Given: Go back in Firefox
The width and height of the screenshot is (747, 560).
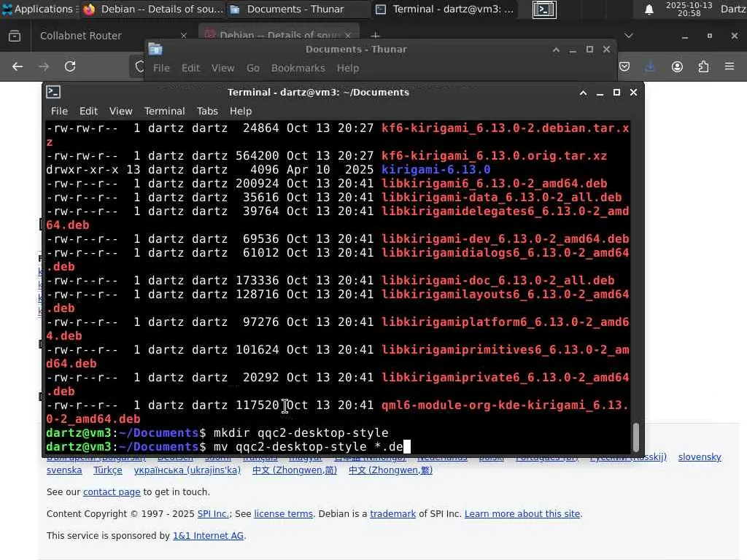Looking at the screenshot, I should tap(18, 66).
